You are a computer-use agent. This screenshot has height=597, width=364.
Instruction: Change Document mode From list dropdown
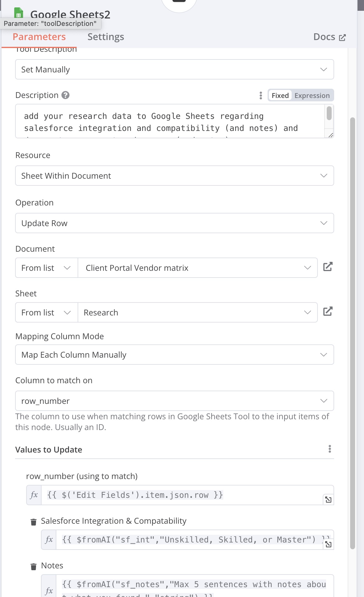(47, 268)
